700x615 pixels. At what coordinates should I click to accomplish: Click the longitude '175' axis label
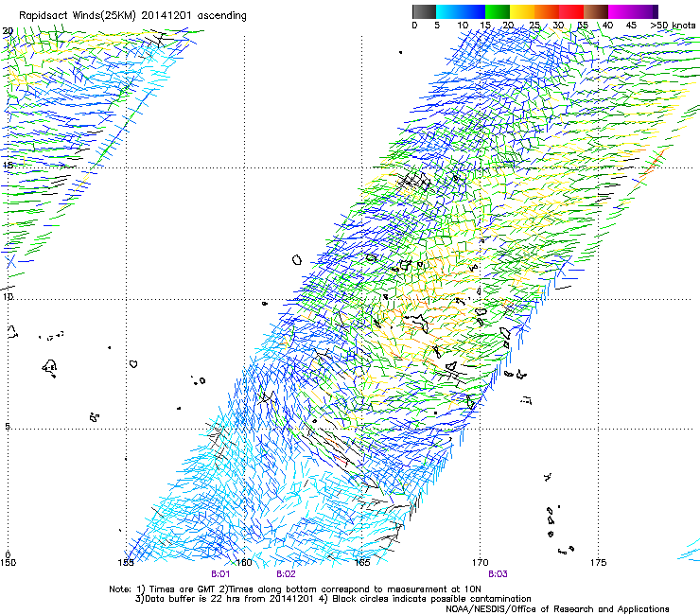click(598, 562)
